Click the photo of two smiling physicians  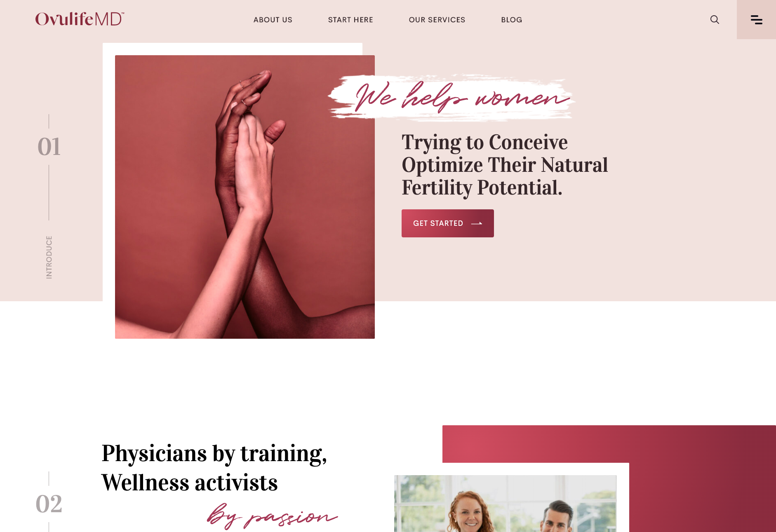click(x=506, y=504)
